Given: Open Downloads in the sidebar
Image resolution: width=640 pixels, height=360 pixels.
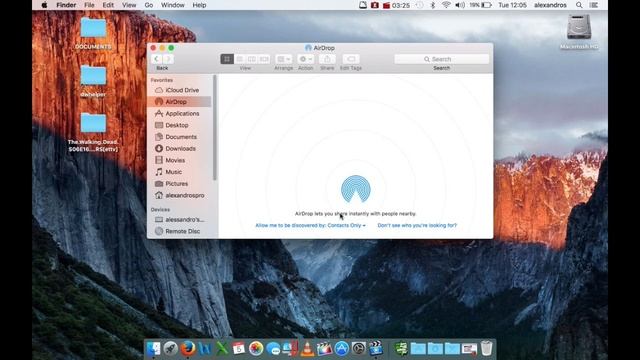Looking at the screenshot, I should click(x=180, y=149).
